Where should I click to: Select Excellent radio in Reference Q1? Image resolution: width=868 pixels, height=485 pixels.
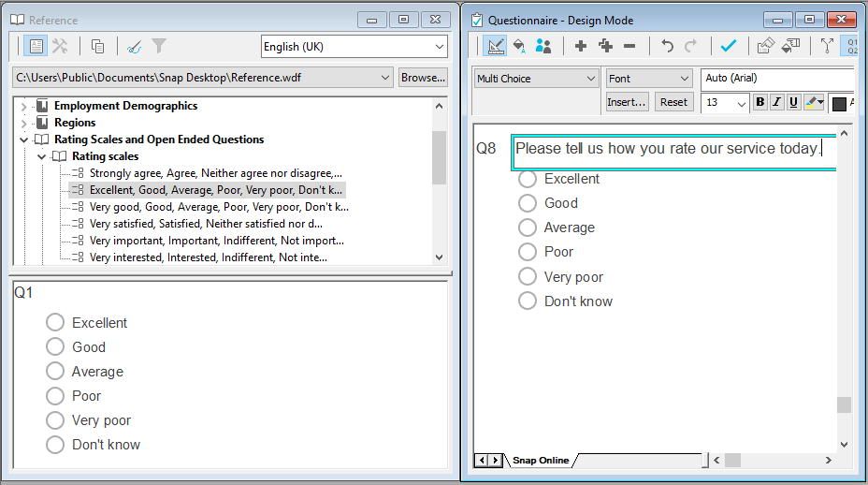55,322
